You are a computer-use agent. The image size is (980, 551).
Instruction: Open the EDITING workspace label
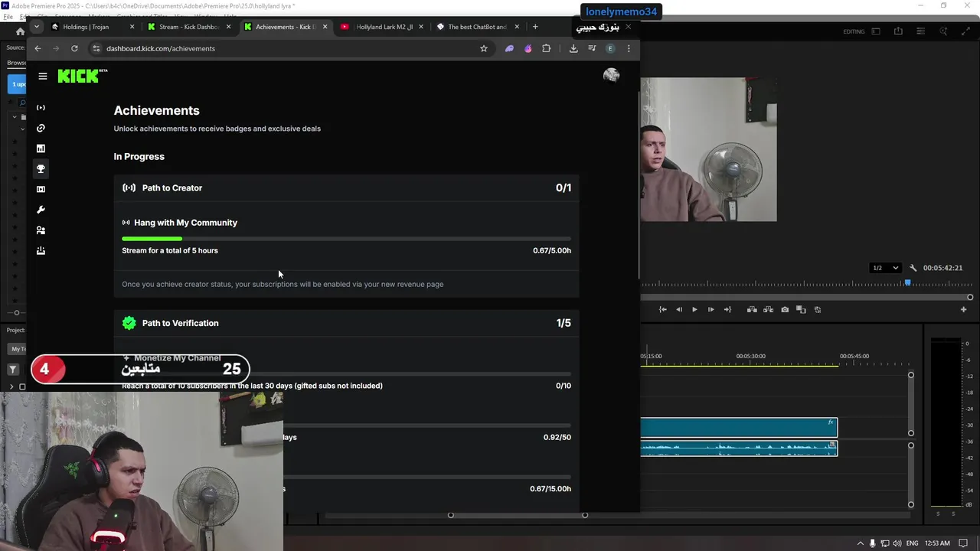coord(854,31)
